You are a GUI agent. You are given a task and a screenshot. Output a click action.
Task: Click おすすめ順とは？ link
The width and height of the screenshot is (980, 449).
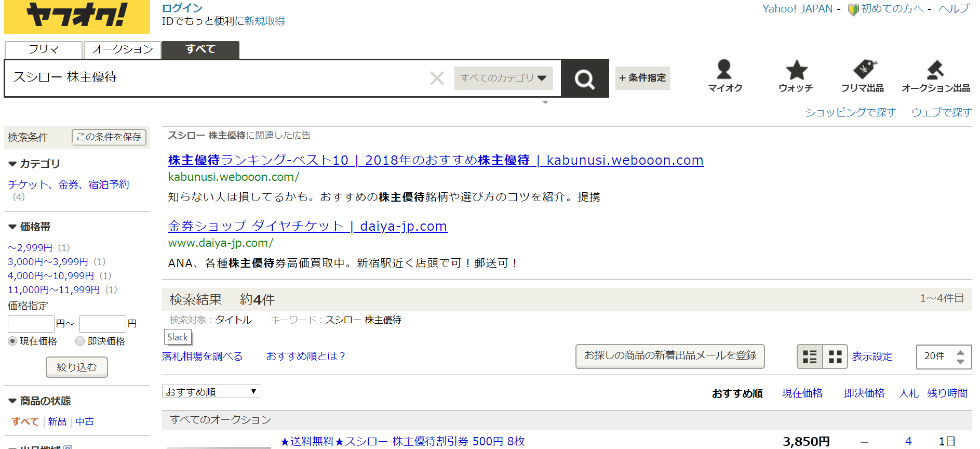pyautogui.click(x=306, y=356)
